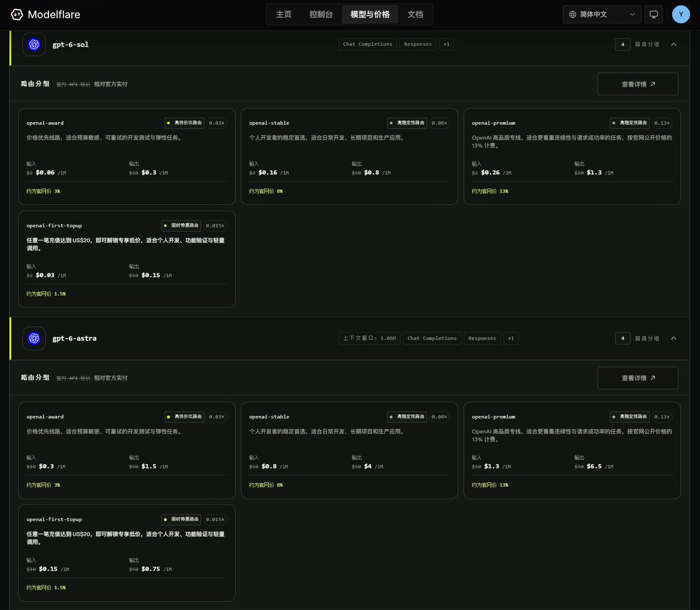The image size is (700, 610).
Task: Click 高性价比路由 badge in gpt-6-sol openai-award
Action: 184,123
